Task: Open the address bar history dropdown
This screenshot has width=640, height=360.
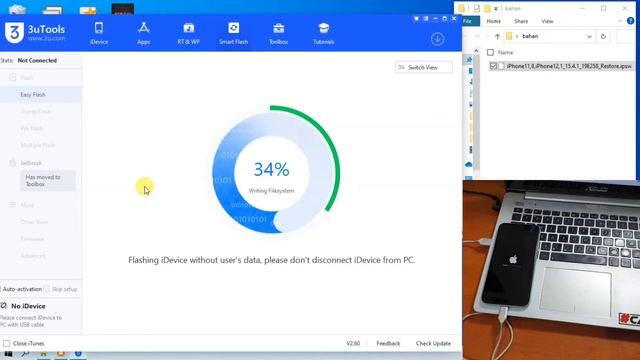Action: [589, 36]
